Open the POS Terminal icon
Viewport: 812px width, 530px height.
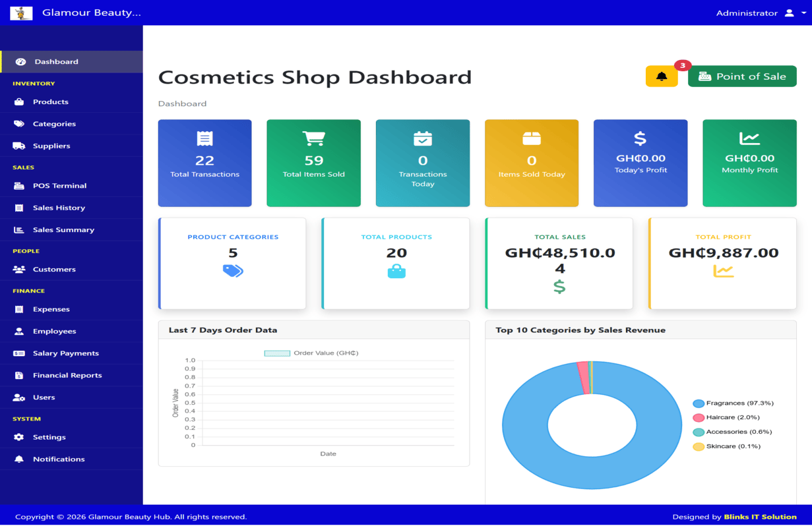click(x=18, y=185)
